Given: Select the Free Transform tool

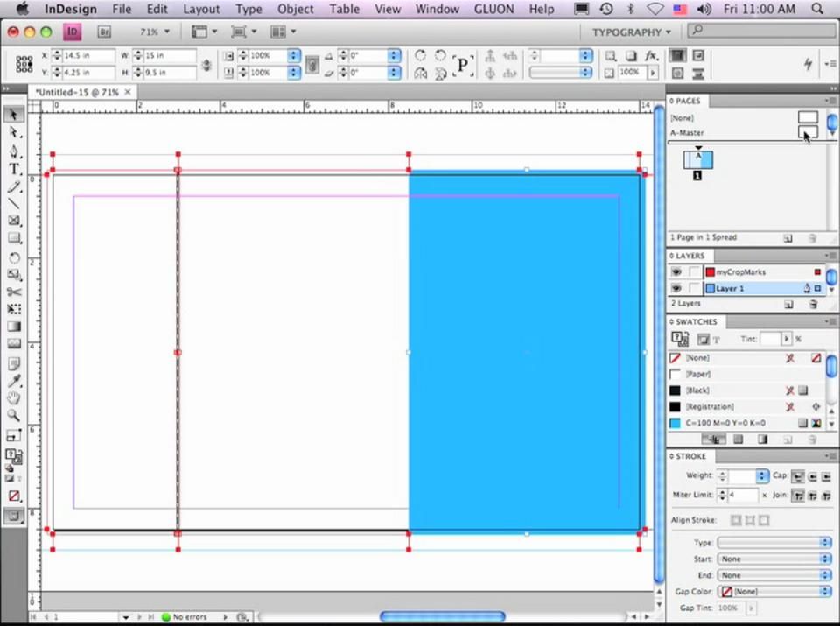Looking at the screenshot, I should click(x=14, y=309).
